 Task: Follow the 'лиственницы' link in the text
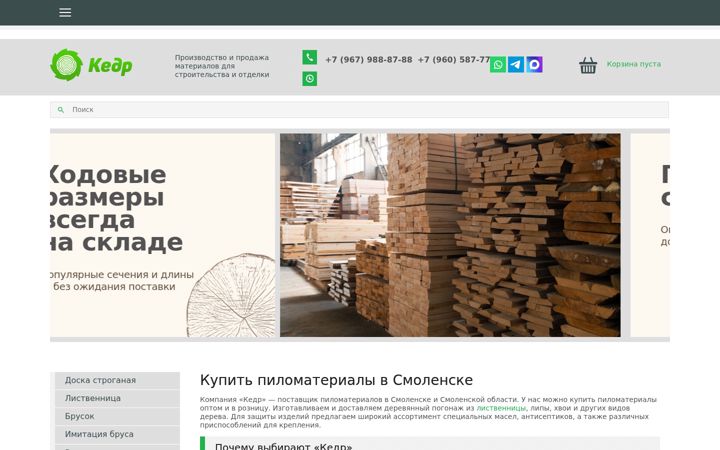pyautogui.click(x=501, y=408)
